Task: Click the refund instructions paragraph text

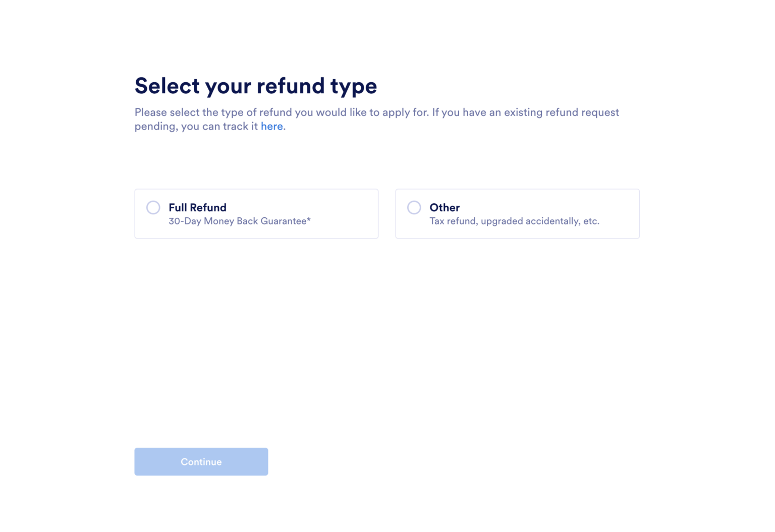Action: (x=376, y=119)
